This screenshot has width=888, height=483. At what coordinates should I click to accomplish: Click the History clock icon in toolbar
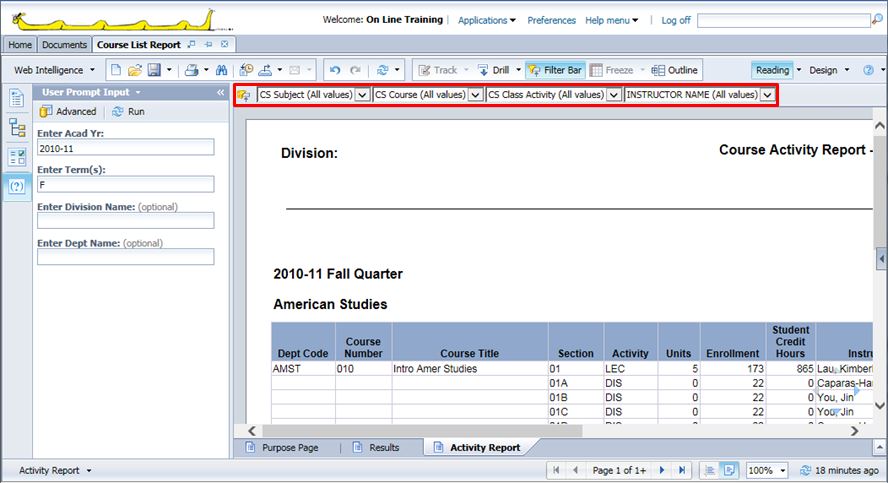[x=246, y=70]
